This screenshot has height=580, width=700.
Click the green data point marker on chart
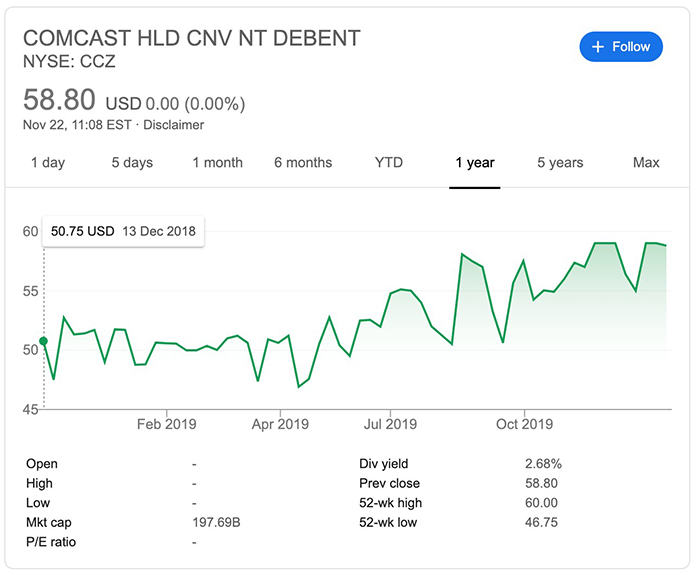(x=43, y=341)
